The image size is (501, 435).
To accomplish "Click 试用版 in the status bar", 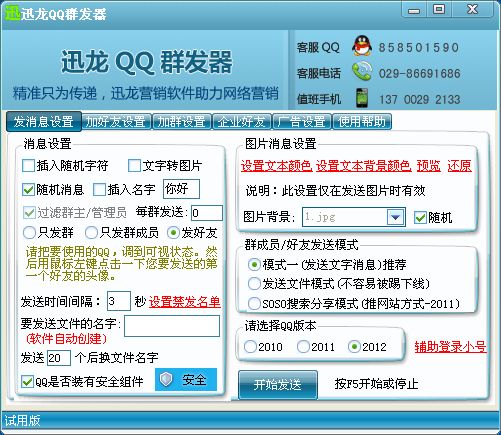I will (x=22, y=420).
